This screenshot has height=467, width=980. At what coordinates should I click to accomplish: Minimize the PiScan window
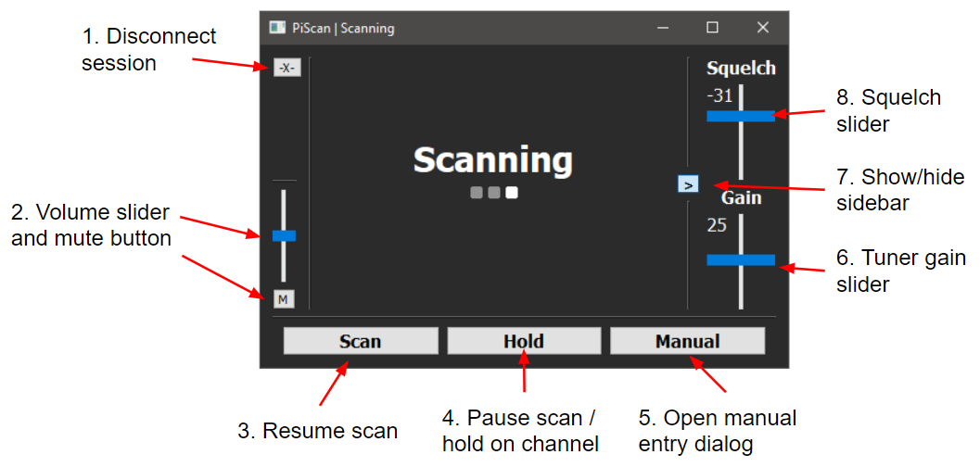(x=663, y=28)
